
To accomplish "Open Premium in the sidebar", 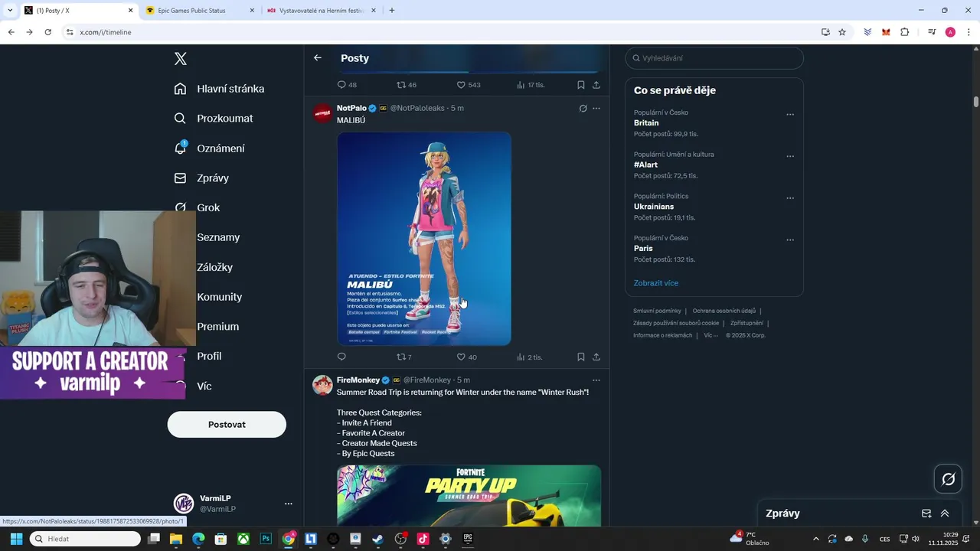I will [x=217, y=327].
